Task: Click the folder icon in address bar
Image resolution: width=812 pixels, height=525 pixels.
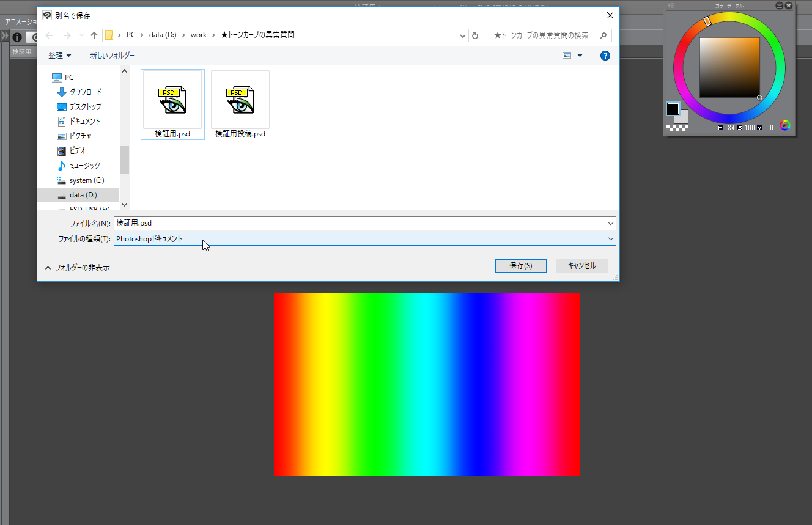Action: [x=109, y=35]
